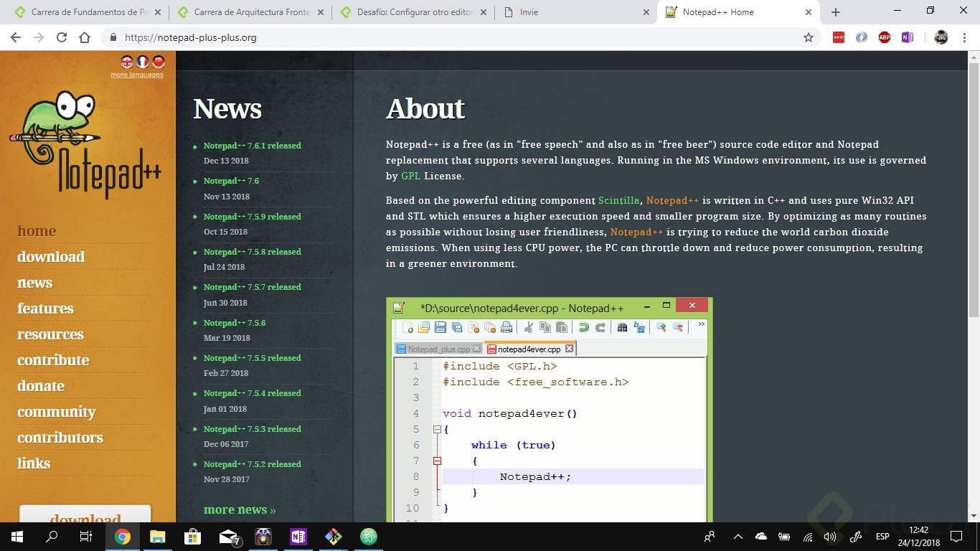The height and width of the screenshot is (551, 980).
Task: Open the Atom editor on the taskbar
Action: click(368, 537)
